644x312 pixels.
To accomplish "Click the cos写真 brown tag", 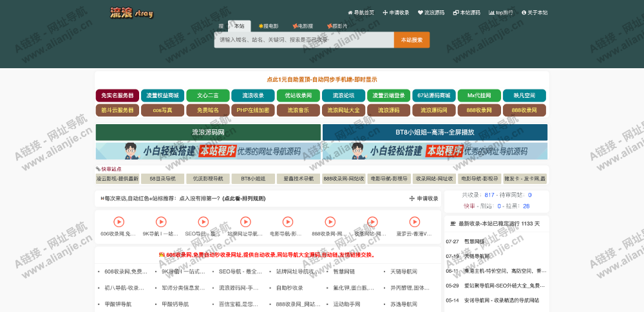I will coord(163,111).
